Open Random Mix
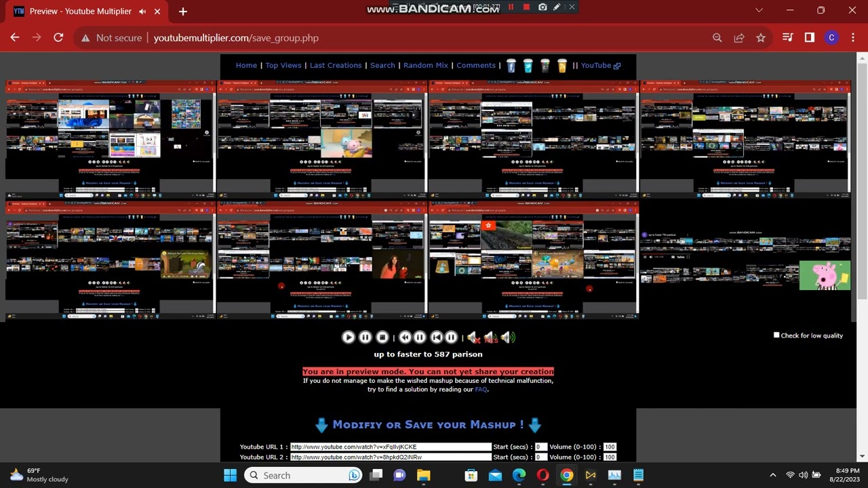The image size is (868, 488). [x=426, y=65]
